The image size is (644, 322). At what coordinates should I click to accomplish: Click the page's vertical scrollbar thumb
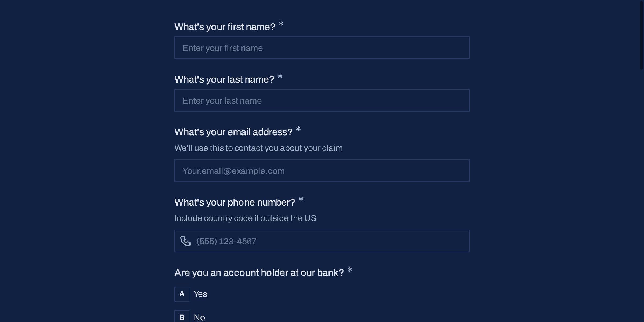pos(641,35)
